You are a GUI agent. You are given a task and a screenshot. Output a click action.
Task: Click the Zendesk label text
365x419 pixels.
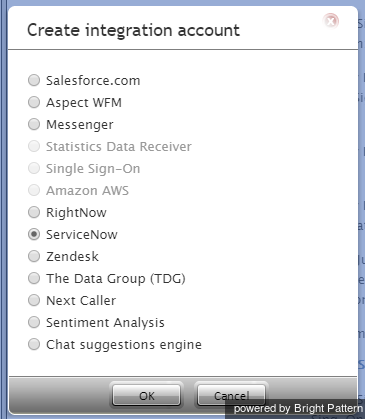(72, 257)
